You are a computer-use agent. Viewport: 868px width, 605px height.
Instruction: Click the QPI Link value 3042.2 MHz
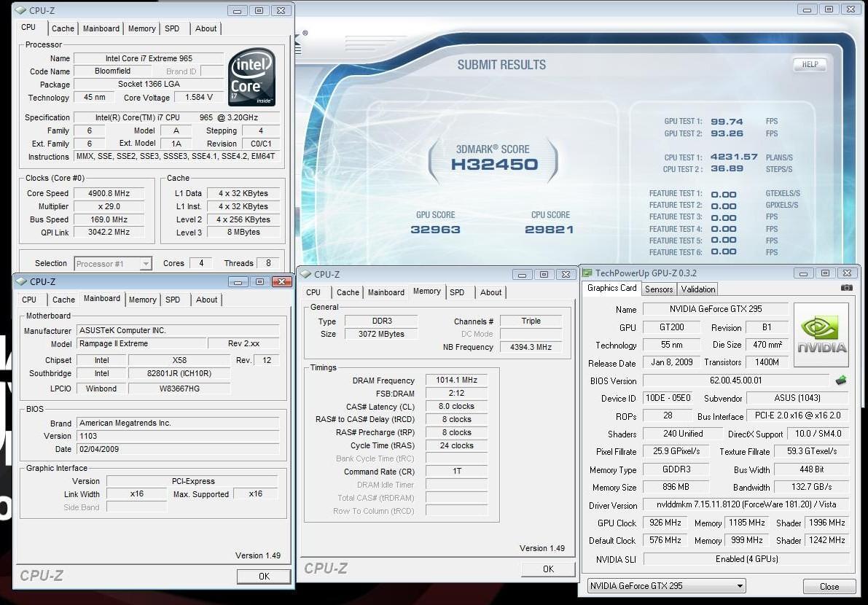[x=109, y=232]
